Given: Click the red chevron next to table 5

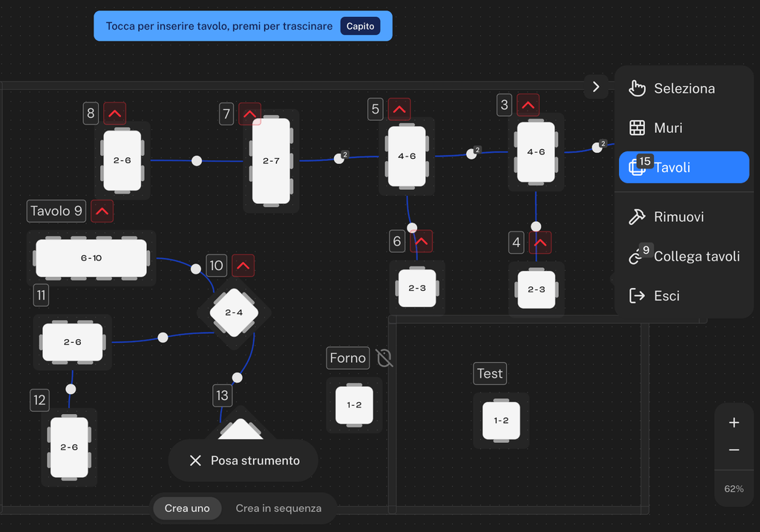Looking at the screenshot, I should tap(399, 109).
